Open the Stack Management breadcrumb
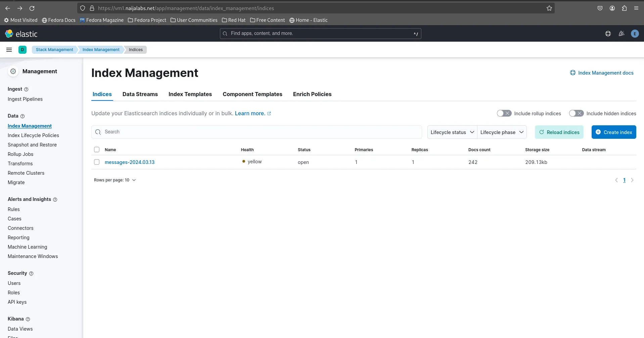Screen dimensions: 644x338 pyautogui.click(x=54, y=50)
